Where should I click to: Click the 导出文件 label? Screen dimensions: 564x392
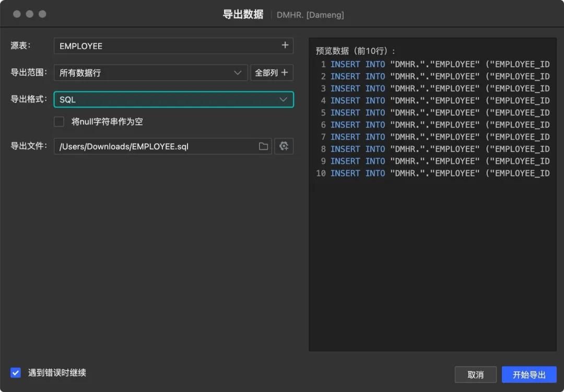point(29,146)
